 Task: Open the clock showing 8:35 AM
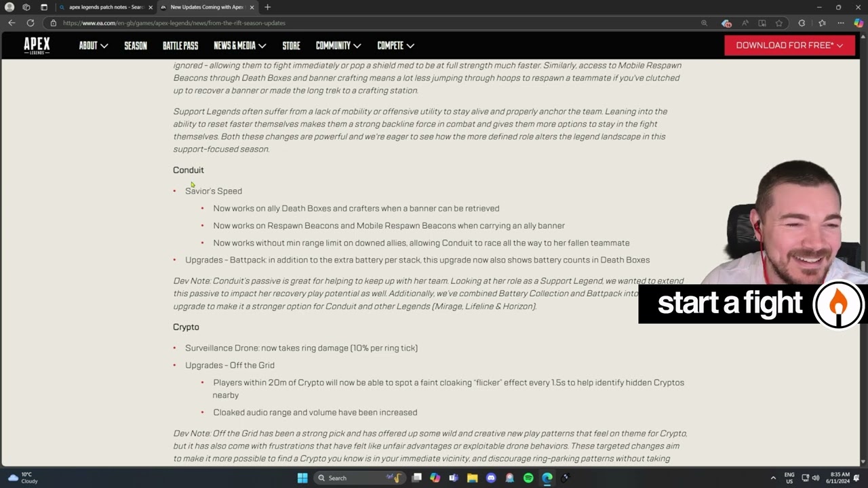coord(840,478)
